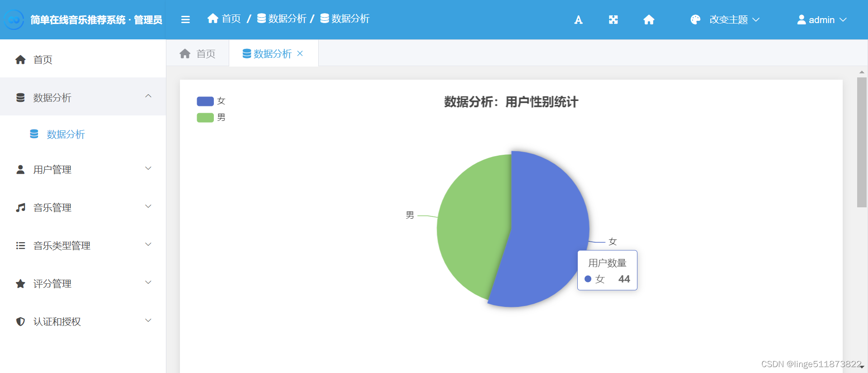Click the 女 label beside the pie

coord(613,242)
